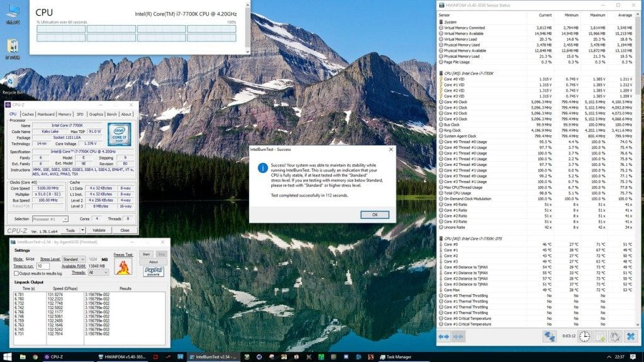Click OK in IntelBurnTest Success dialog
The height and width of the screenshot is (362, 644).
click(x=375, y=215)
